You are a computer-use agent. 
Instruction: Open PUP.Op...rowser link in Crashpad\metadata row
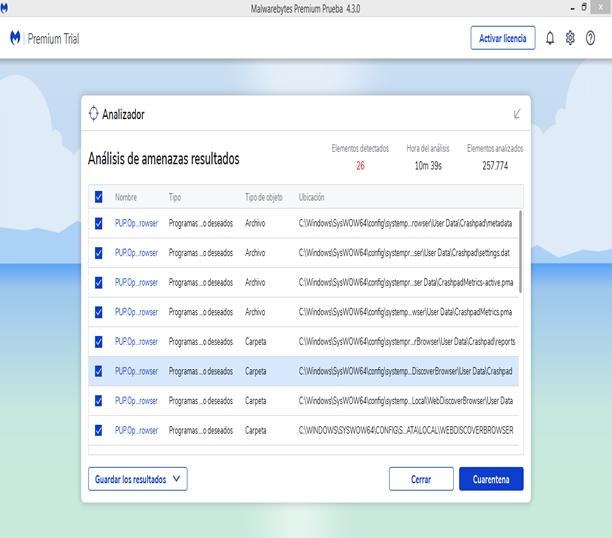[x=136, y=223]
